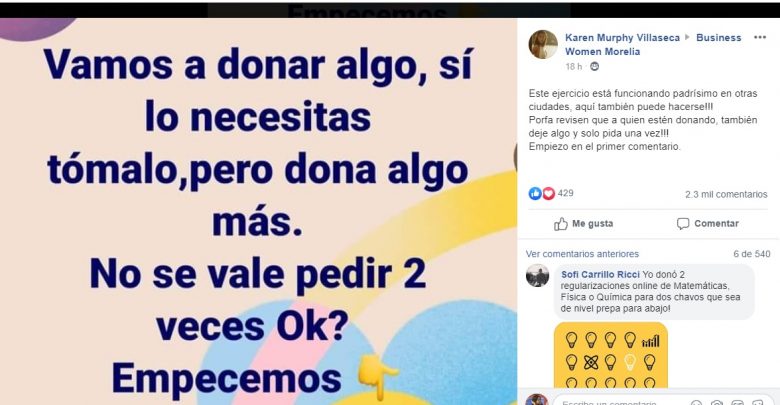780x405 pixels.
Task: Click the emoji icon in comment box
Action: click(x=696, y=403)
